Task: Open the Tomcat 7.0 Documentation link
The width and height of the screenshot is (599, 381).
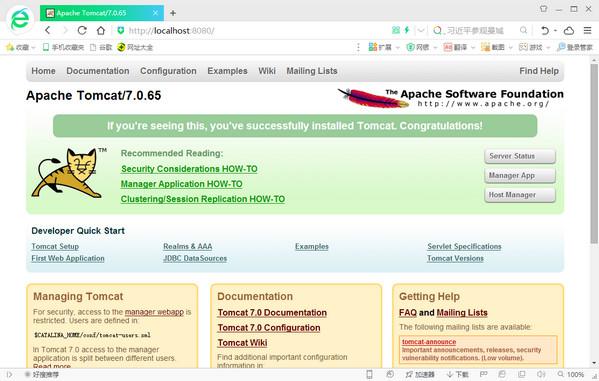Action: [x=272, y=313]
